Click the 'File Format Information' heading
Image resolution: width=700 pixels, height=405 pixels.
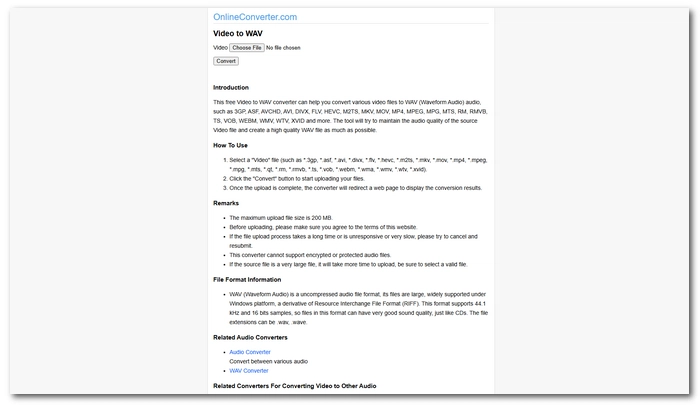click(247, 280)
